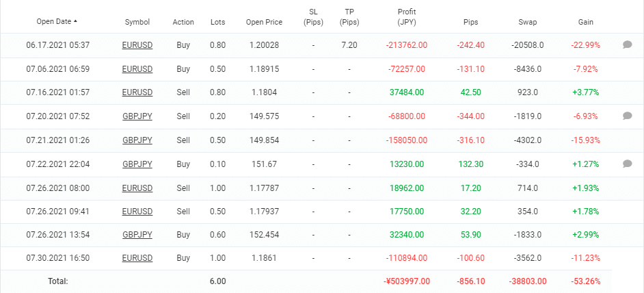Image resolution: width=644 pixels, height=293 pixels.
Task: Open EURUSD link in the 07.16.2021 row
Action: [x=137, y=92]
